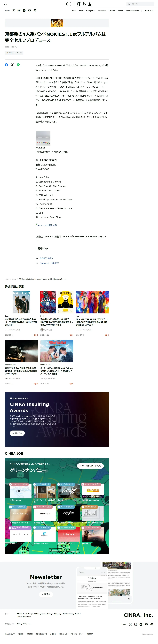Open Categories in the top navigation
The height and width of the screenshot is (644, 158).
tap(91, 11)
